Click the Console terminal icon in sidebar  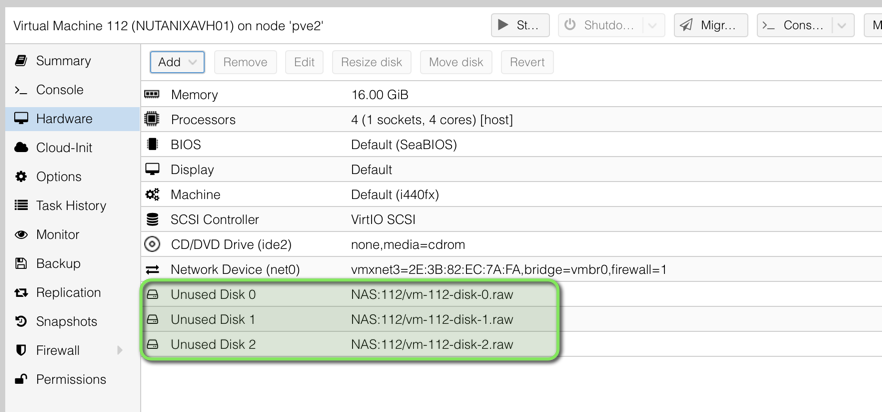(21, 90)
